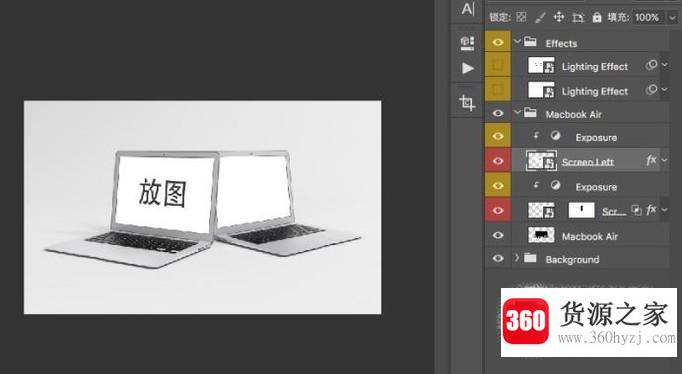Expand the Background group

pyautogui.click(x=517, y=257)
